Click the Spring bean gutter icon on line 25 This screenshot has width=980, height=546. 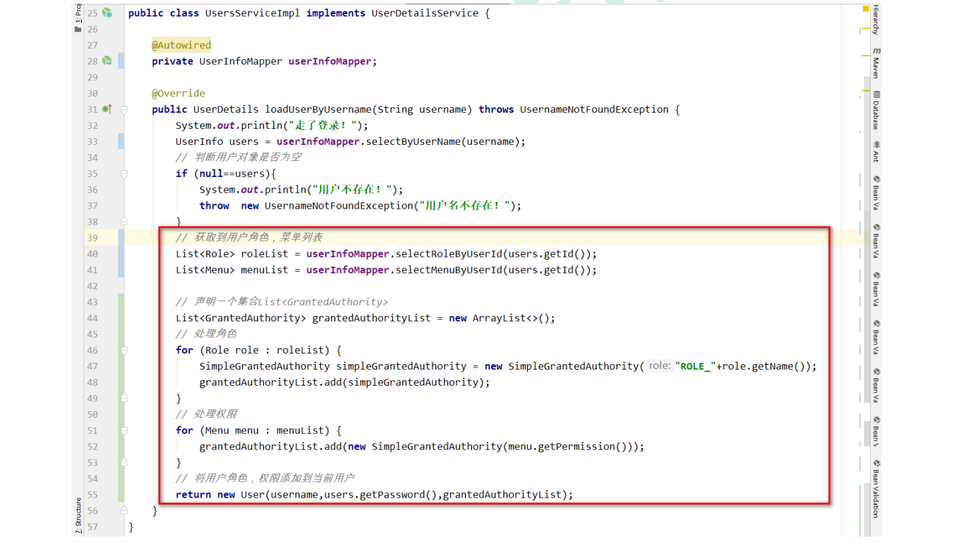coord(107,13)
